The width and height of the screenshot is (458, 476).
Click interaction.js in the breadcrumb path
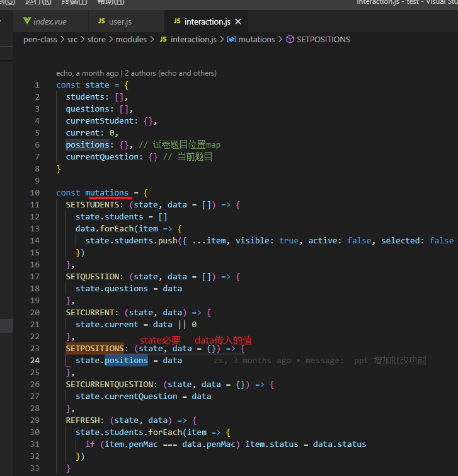(193, 40)
